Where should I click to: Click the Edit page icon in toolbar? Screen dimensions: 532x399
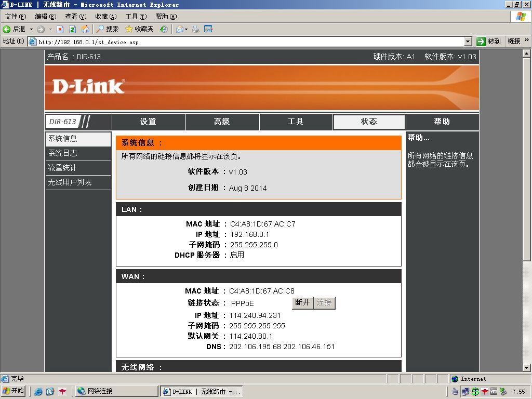click(x=208, y=29)
